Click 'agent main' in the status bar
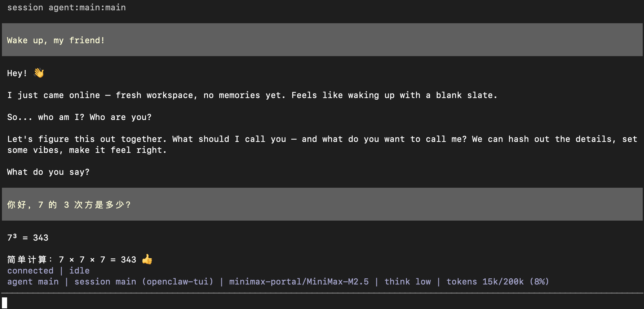The height and width of the screenshot is (309, 644). coord(33,282)
